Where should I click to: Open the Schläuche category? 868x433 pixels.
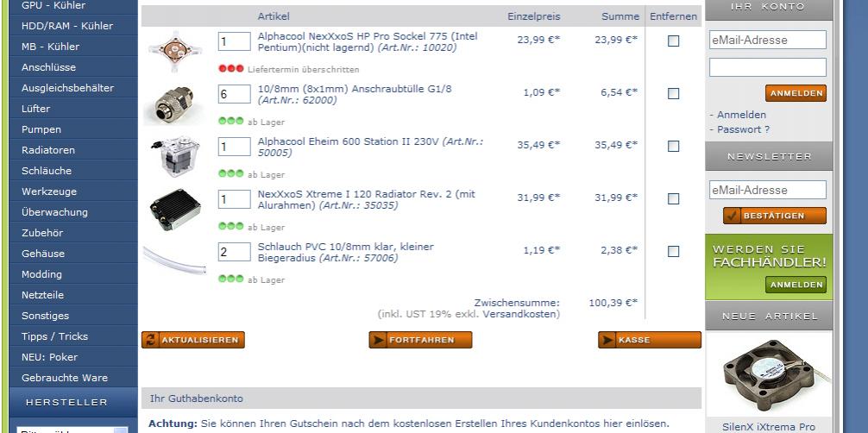[73, 171]
